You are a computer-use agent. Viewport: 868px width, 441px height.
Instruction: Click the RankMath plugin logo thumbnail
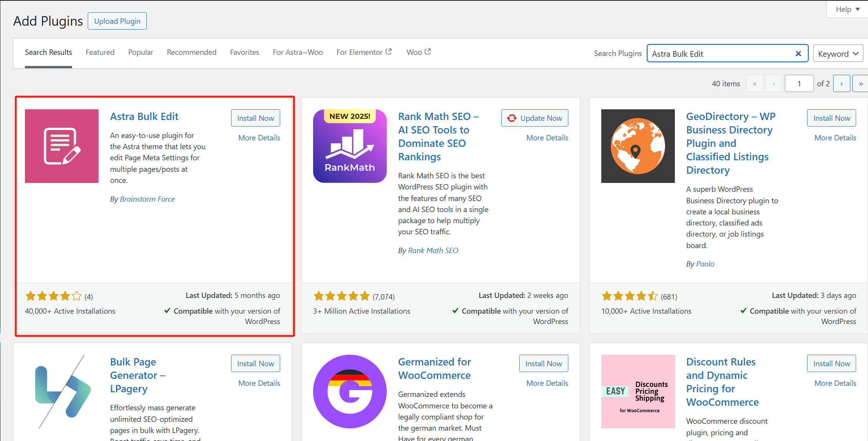[349, 146]
